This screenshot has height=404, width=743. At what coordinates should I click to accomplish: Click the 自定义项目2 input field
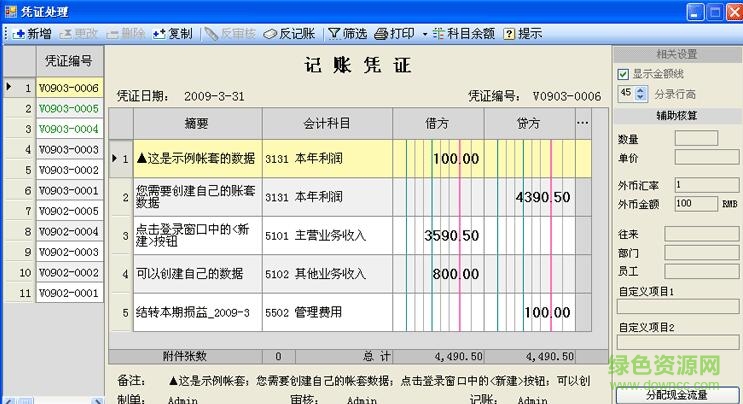coord(678,342)
